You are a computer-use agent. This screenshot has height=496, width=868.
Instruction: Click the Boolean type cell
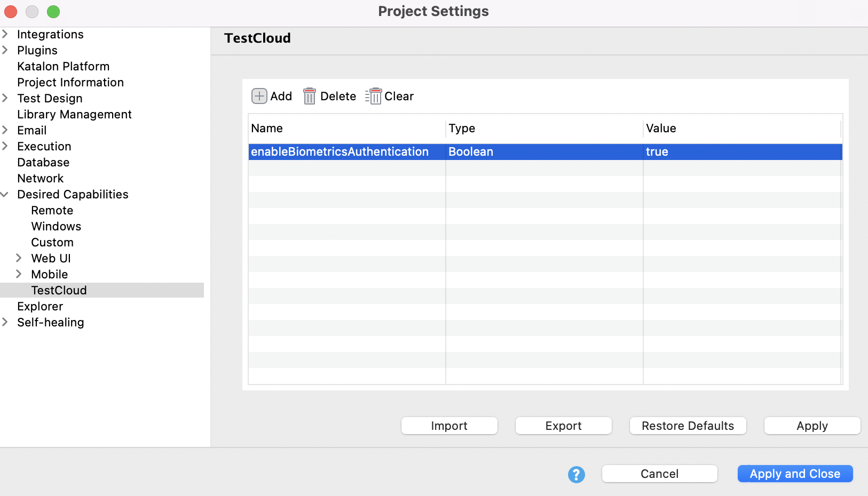(x=545, y=152)
